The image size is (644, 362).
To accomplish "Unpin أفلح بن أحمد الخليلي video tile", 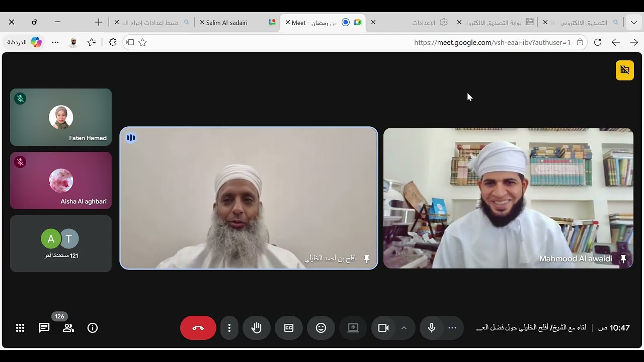I will (x=367, y=259).
